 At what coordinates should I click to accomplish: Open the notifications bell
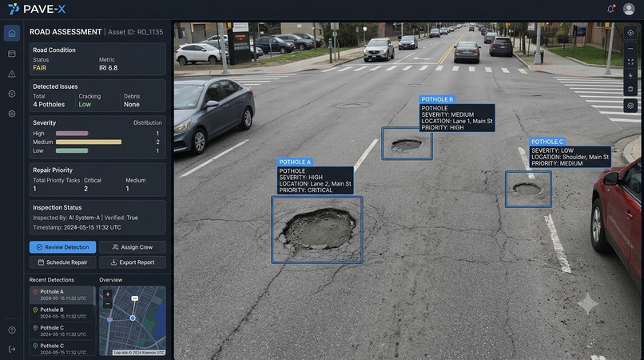[610, 9]
